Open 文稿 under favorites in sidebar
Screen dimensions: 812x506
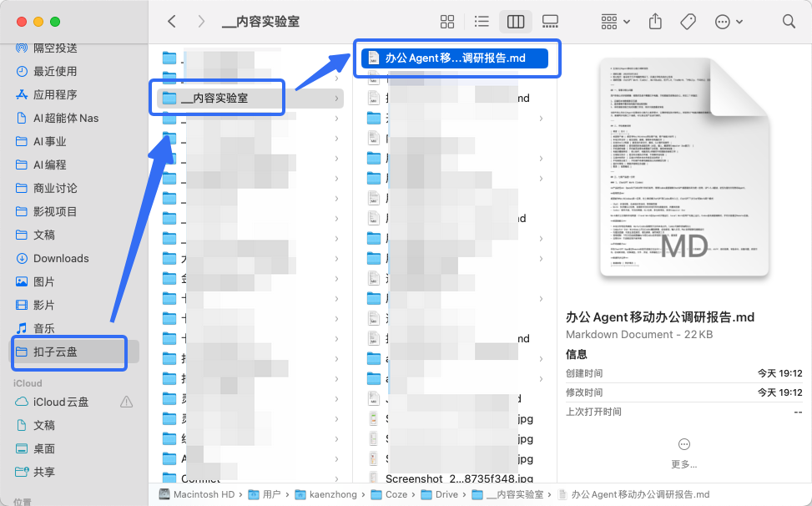tap(44, 235)
